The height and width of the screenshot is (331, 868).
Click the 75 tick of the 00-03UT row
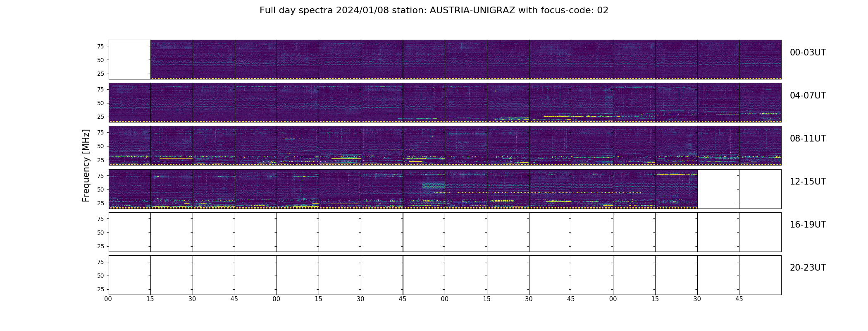click(100, 46)
